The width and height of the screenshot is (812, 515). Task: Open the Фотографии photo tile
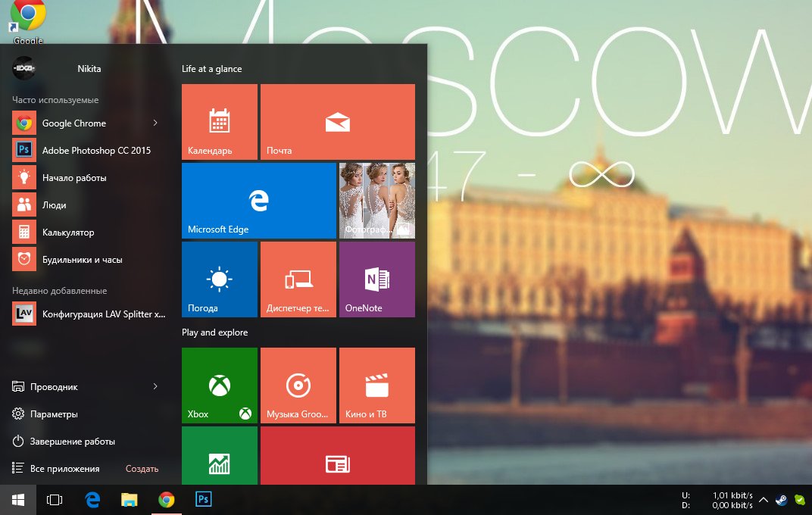tap(376, 201)
